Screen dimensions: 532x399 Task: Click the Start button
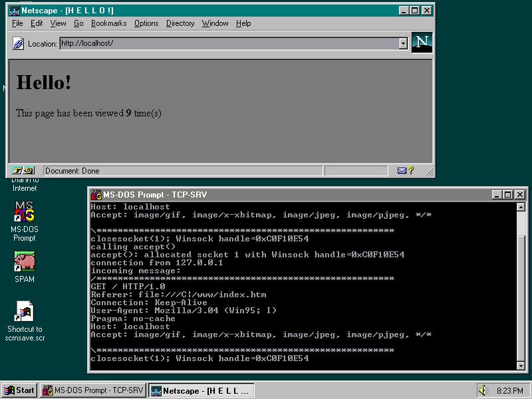pyautogui.click(x=19, y=390)
